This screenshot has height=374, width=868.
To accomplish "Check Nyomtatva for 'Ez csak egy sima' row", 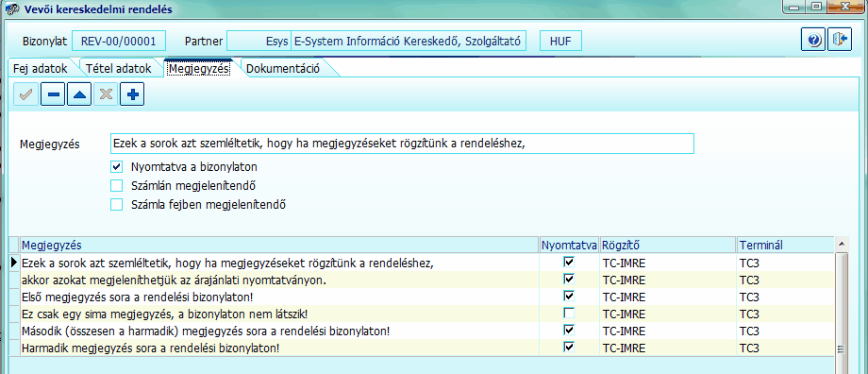I will pyautogui.click(x=569, y=314).
